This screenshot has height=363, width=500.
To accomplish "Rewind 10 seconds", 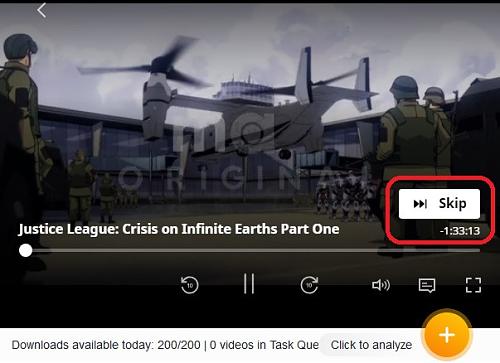I will (190, 285).
